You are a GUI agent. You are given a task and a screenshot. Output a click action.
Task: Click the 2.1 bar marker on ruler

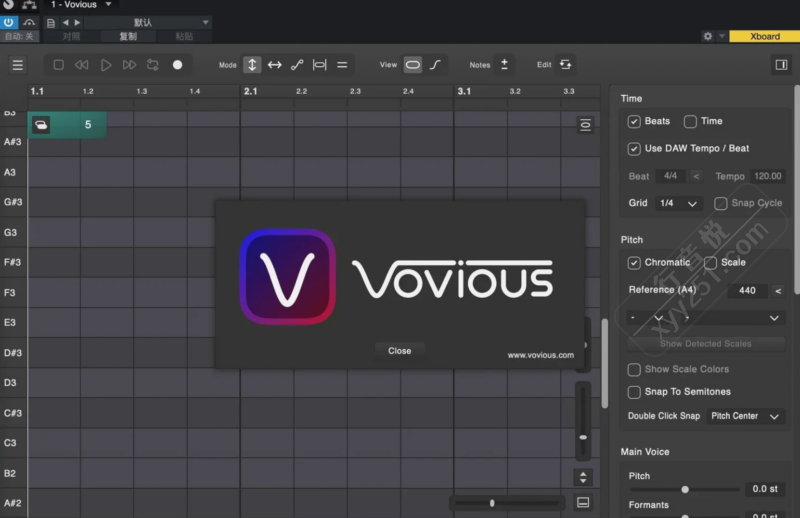coord(251,91)
